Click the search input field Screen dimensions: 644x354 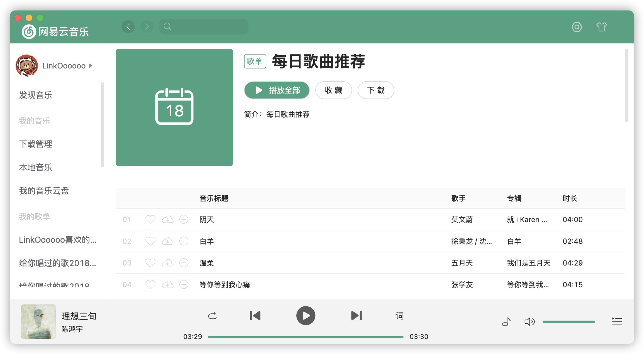[x=204, y=27]
